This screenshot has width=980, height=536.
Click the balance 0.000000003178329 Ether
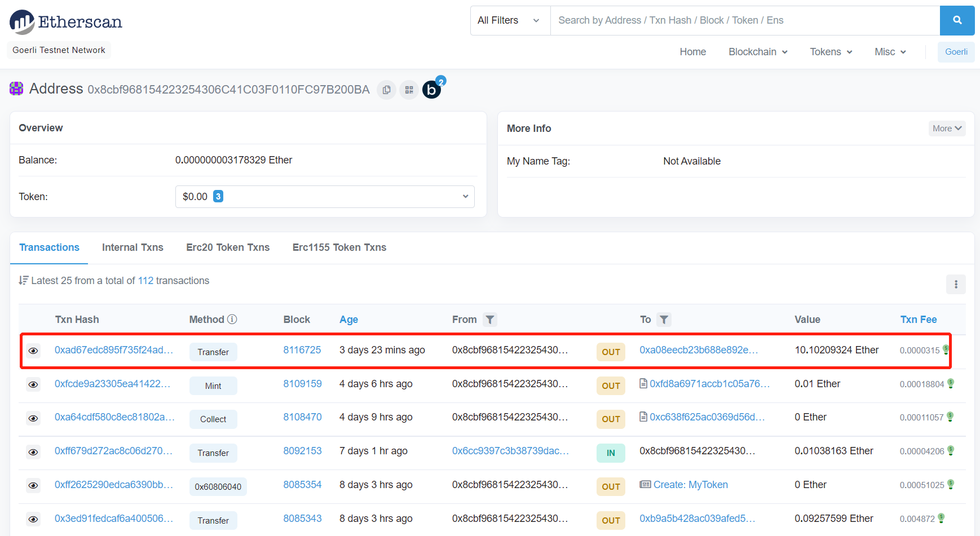[233, 160]
